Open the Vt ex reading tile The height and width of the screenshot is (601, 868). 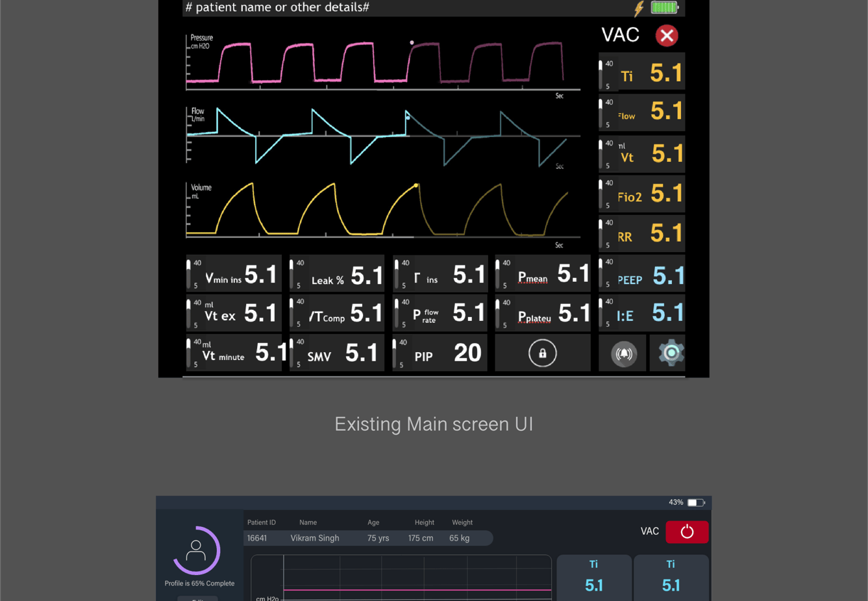click(x=234, y=313)
